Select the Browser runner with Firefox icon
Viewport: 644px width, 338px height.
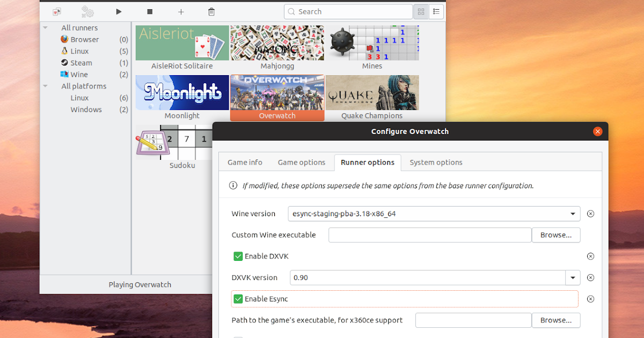(x=85, y=40)
